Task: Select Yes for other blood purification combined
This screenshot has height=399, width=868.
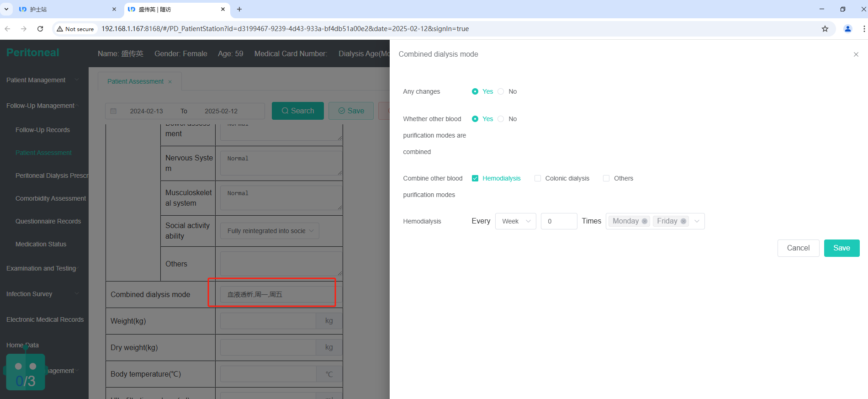Action: pos(475,119)
